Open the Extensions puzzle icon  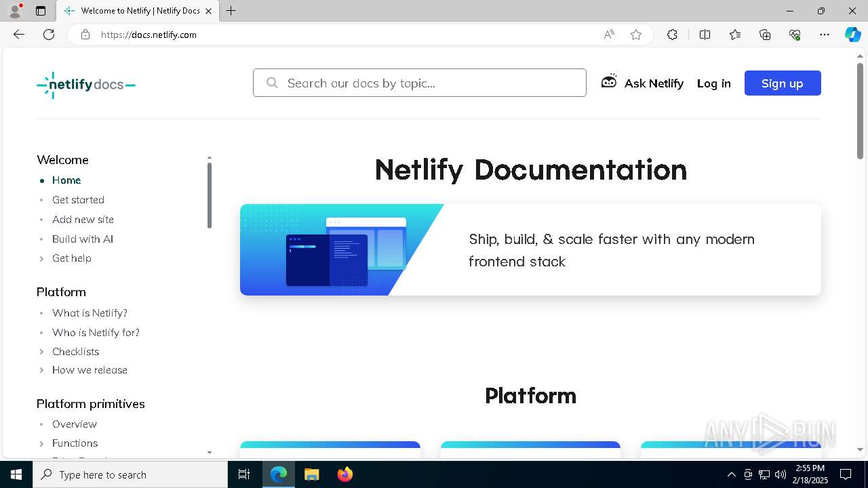pyautogui.click(x=672, y=35)
